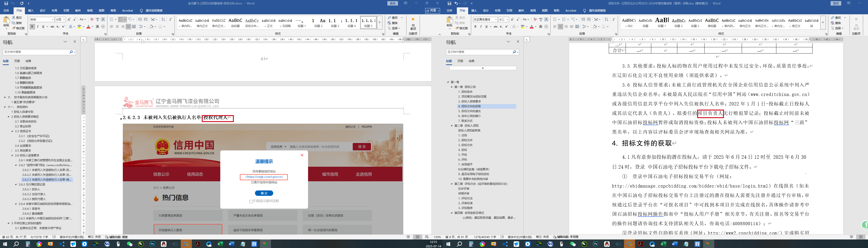Open Photoshop from the left taskbar
This screenshot has height=248, width=868.
152,244
